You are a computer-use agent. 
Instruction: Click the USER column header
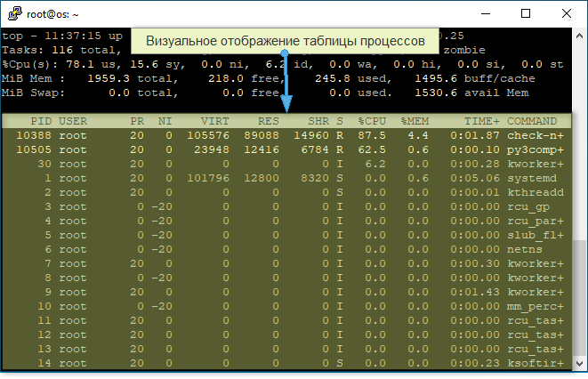click(x=73, y=121)
